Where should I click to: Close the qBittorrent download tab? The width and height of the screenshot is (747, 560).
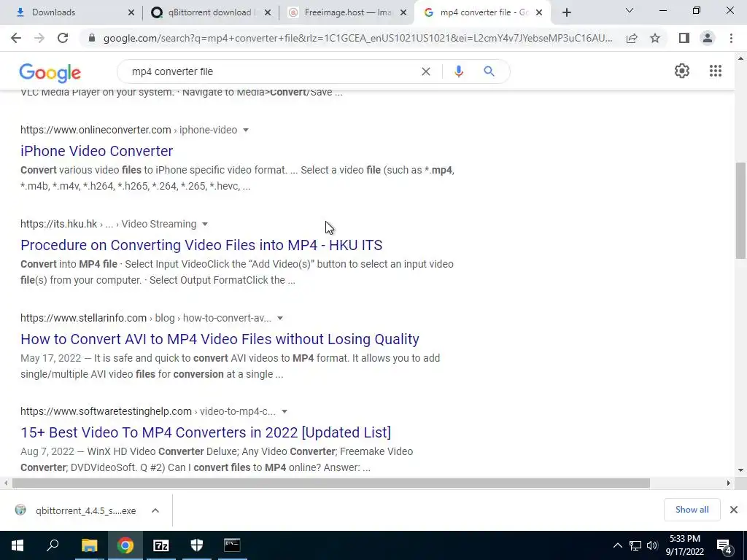coord(268,12)
